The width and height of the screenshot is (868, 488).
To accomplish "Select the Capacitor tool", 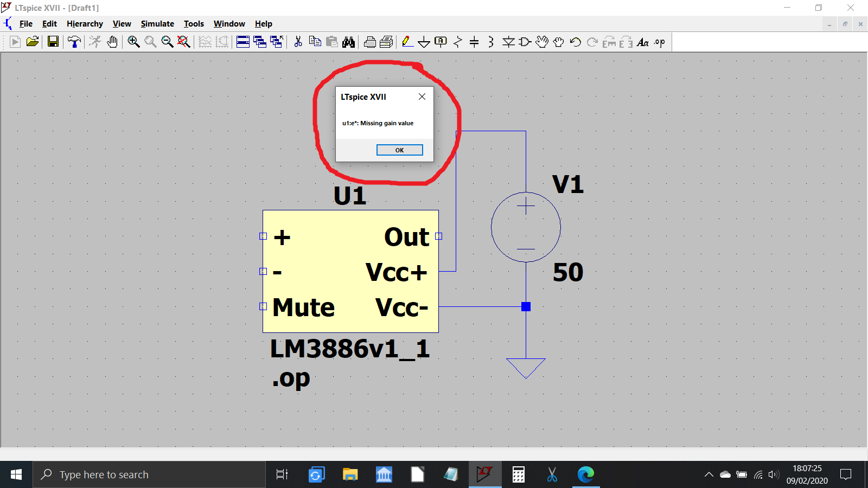I will tap(474, 42).
